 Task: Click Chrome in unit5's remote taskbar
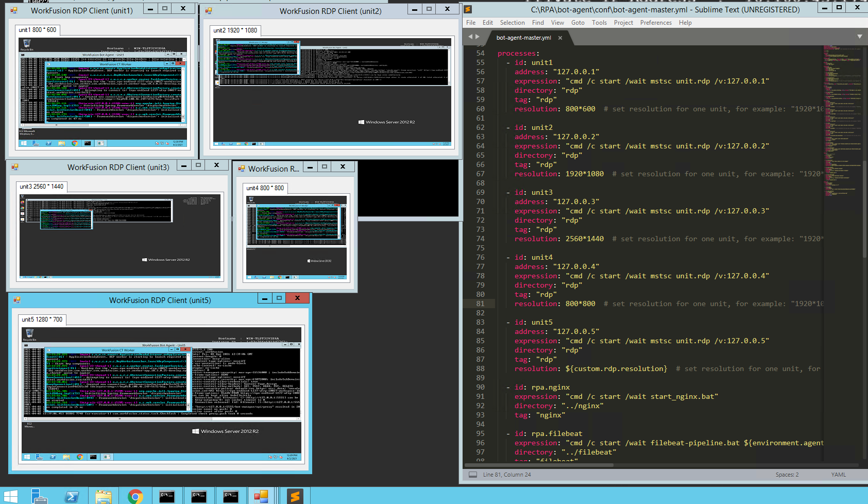click(x=80, y=457)
